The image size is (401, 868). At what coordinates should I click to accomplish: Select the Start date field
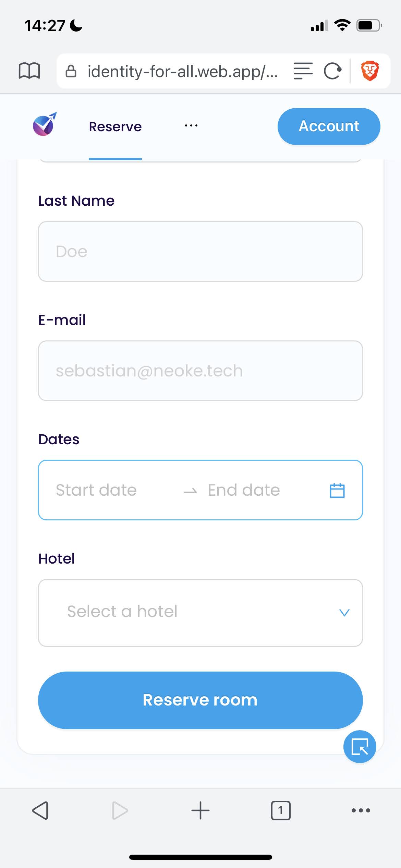[96, 490]
